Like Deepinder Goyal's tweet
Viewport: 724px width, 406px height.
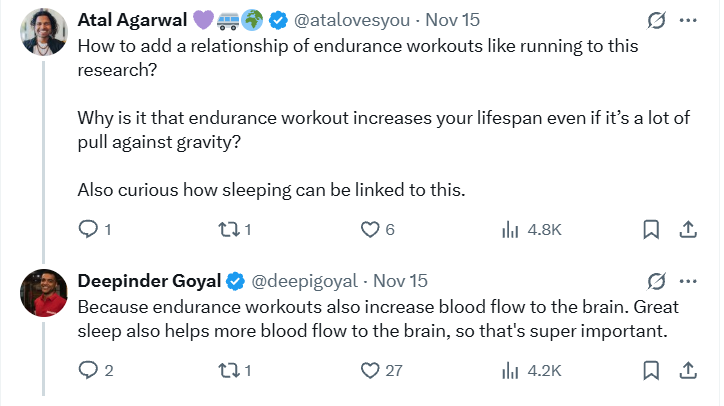[369, 370]
